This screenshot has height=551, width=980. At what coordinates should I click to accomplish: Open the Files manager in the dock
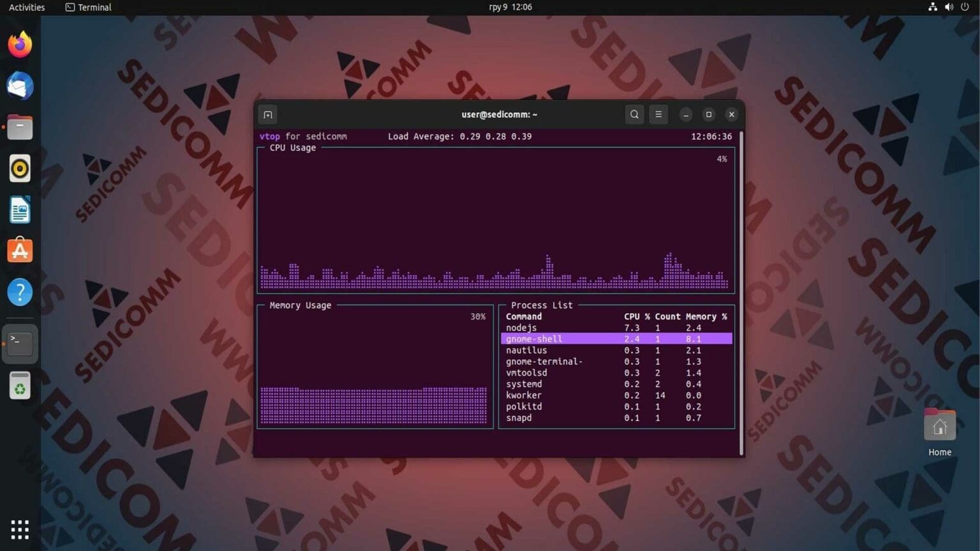pyautogui.click(x=20, y=127)
